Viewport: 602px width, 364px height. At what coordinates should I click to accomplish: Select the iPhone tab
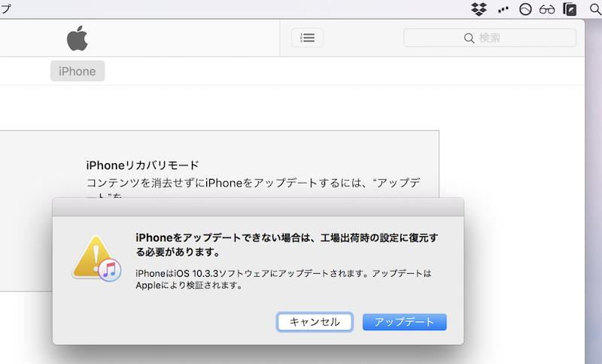[x=78, y=71]
